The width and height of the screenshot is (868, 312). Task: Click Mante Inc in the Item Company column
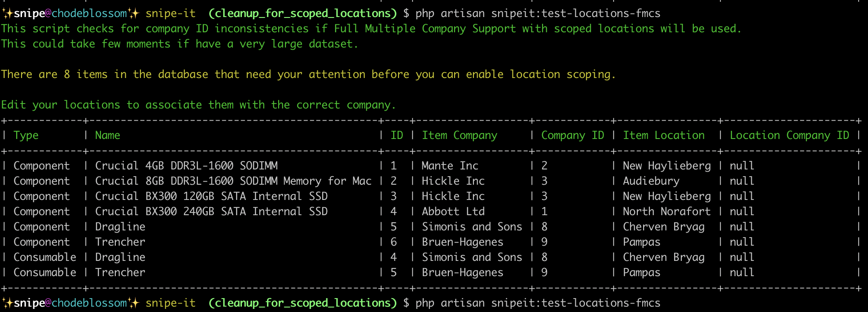click(450, 166)
